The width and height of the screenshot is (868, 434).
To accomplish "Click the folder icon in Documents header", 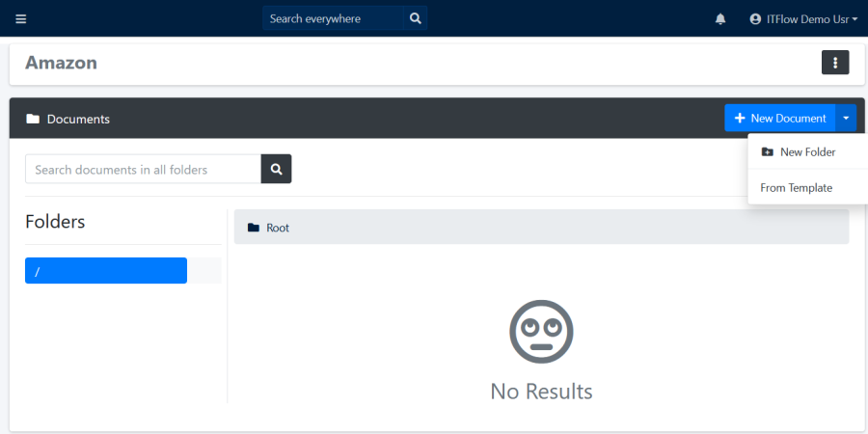I will pyautogui.click(x=33, y=120).
